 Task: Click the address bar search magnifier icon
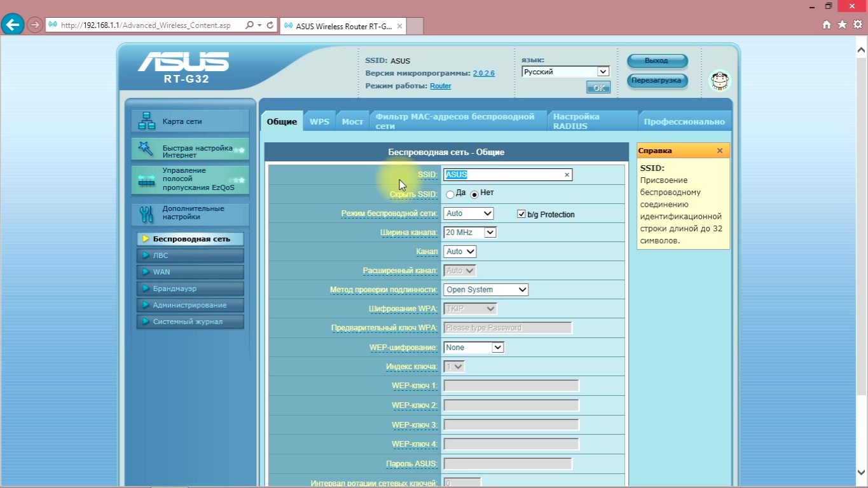(x=248, y=25)
